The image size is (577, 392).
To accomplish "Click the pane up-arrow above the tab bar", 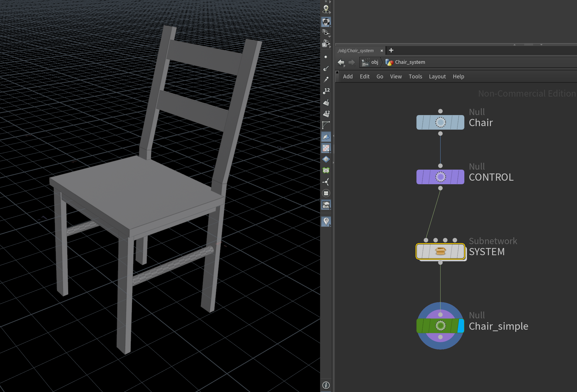I will [514, 45].
